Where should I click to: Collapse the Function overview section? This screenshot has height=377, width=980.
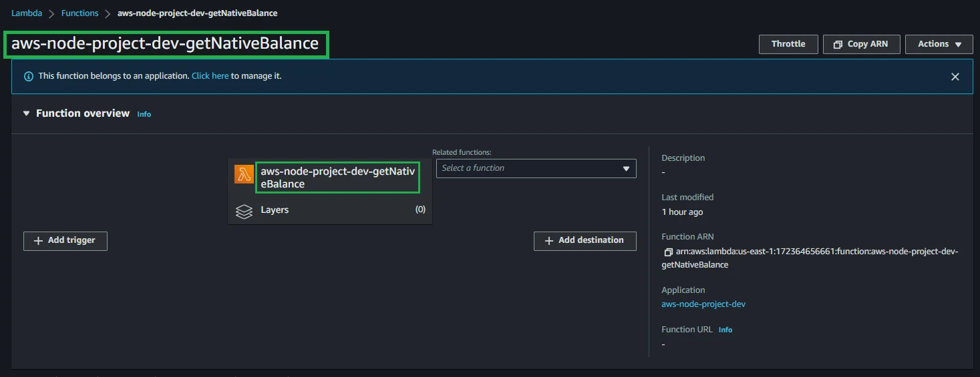(27, 113)
